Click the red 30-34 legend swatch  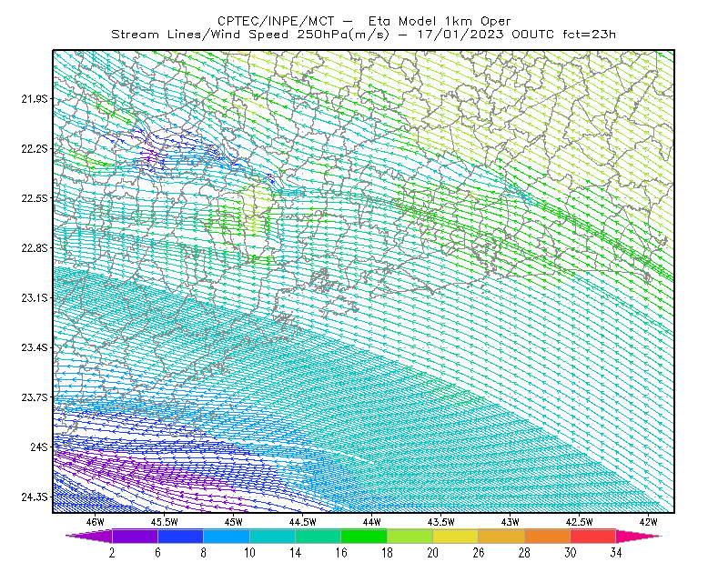593,537
